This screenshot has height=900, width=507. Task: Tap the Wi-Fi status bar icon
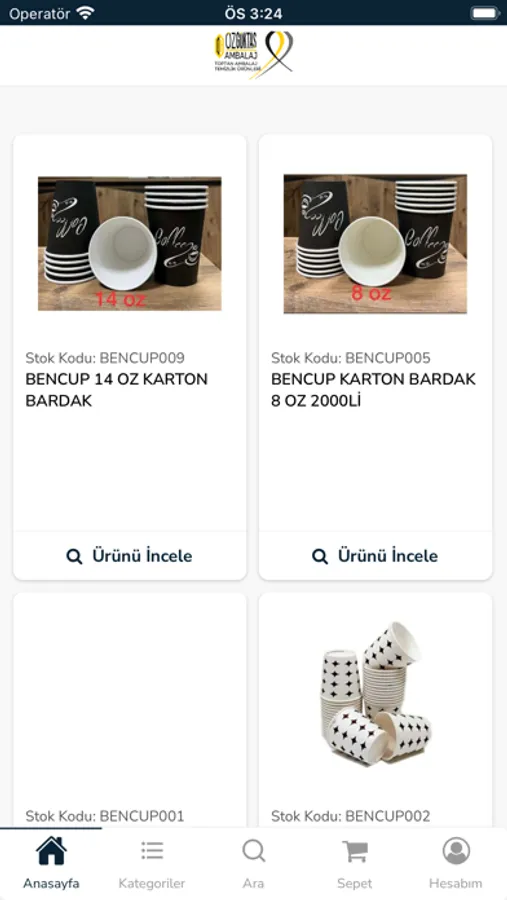click(x=86, y=13)
